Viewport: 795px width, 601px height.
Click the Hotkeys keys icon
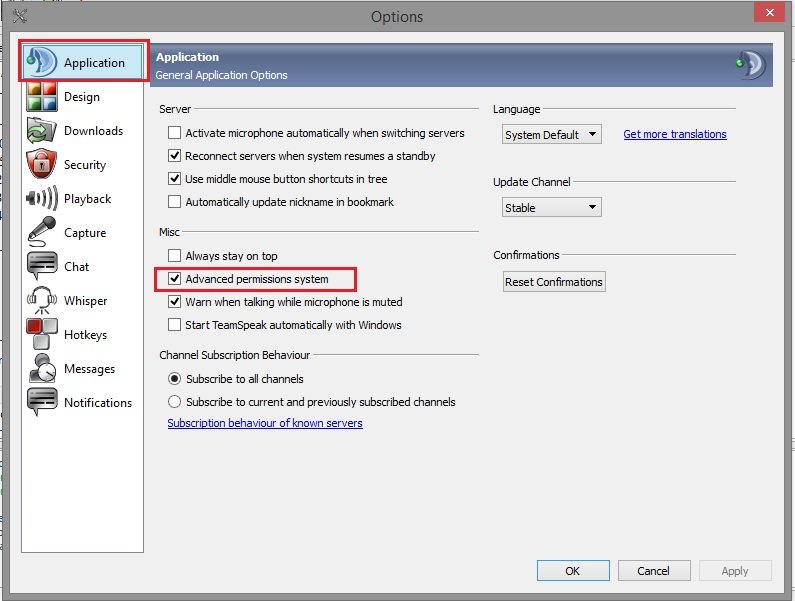pyautogui.click(x=42, y=334)
